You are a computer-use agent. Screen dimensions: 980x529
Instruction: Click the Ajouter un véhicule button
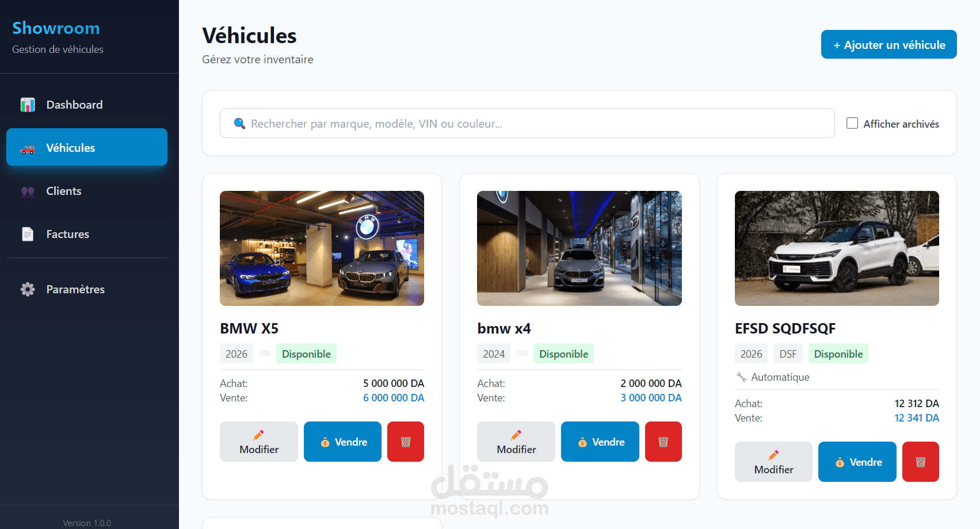(889, 44)
